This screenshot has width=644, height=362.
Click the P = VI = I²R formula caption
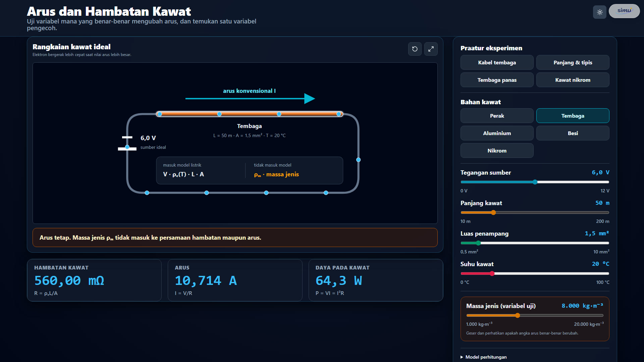pos(330,293)
